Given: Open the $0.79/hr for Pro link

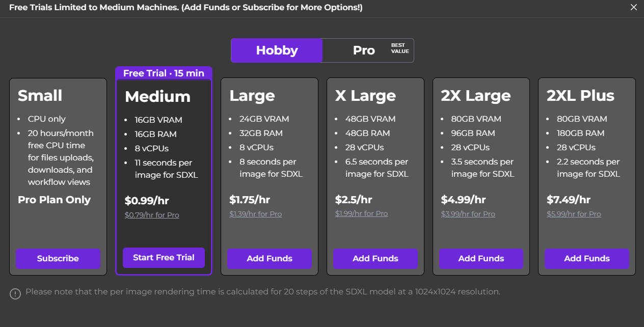Looking at the screenshot, I should pos(152,215).
